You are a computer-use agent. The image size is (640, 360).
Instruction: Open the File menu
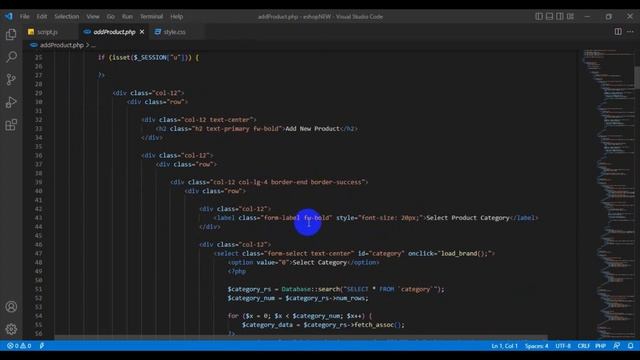coord(24,16)
